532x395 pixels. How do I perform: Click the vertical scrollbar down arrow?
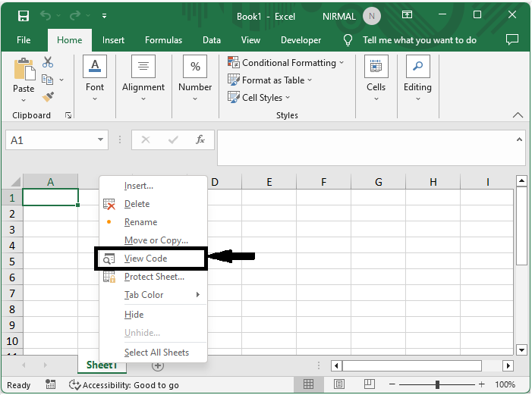point(521,350)
